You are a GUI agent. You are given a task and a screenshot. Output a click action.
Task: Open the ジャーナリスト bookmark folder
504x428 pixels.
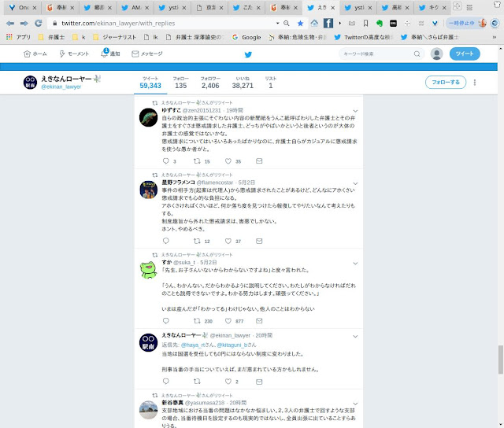[115, 37]
